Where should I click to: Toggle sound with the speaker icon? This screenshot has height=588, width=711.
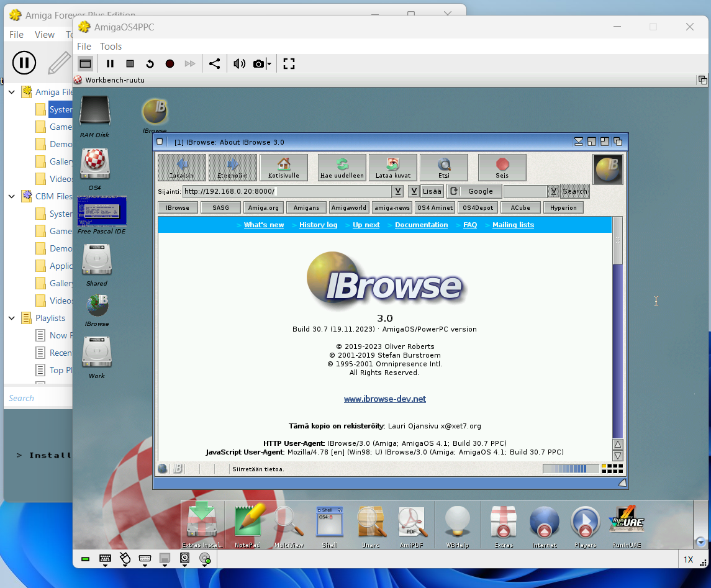coord(240,64)
